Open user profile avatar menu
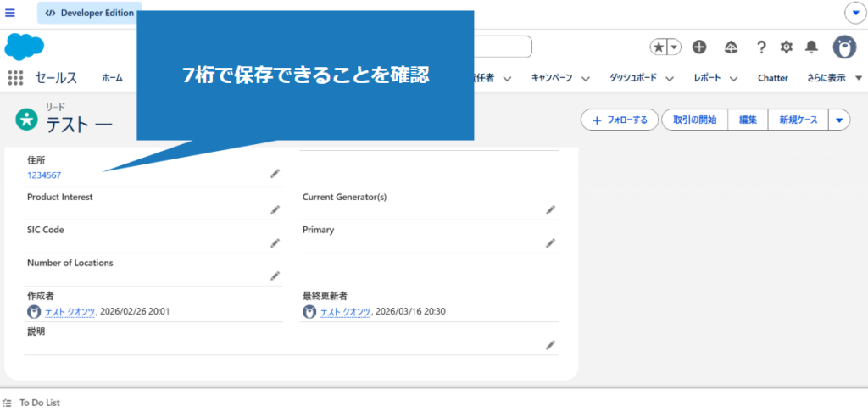 pos(843,47)
